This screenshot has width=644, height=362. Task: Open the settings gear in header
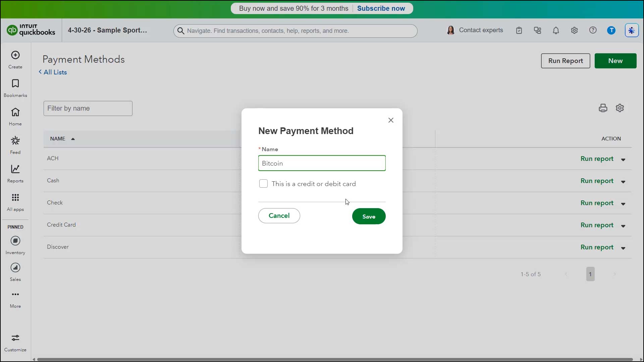574,31
